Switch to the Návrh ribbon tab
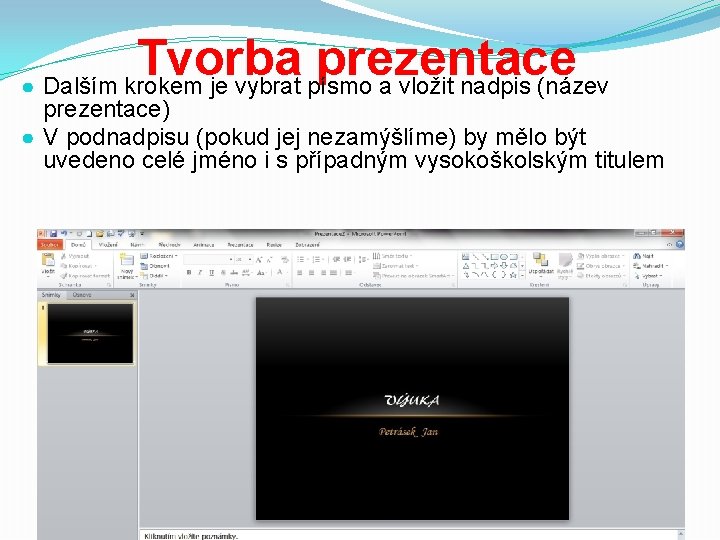 pos(137,245)
